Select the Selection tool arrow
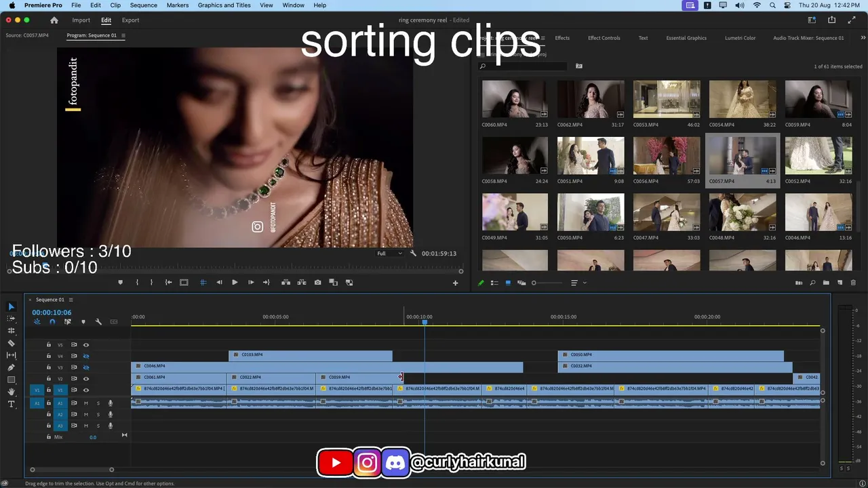The height and width of the screenshot is (488, 868). pyautogui.click(x=11, y=306)
